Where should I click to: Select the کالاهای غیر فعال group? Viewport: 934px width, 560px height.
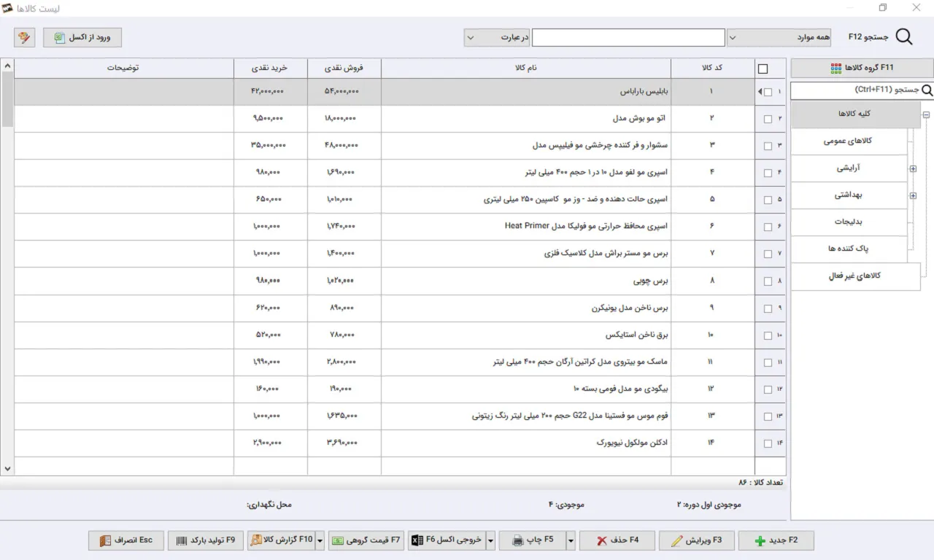coord(855,277)
